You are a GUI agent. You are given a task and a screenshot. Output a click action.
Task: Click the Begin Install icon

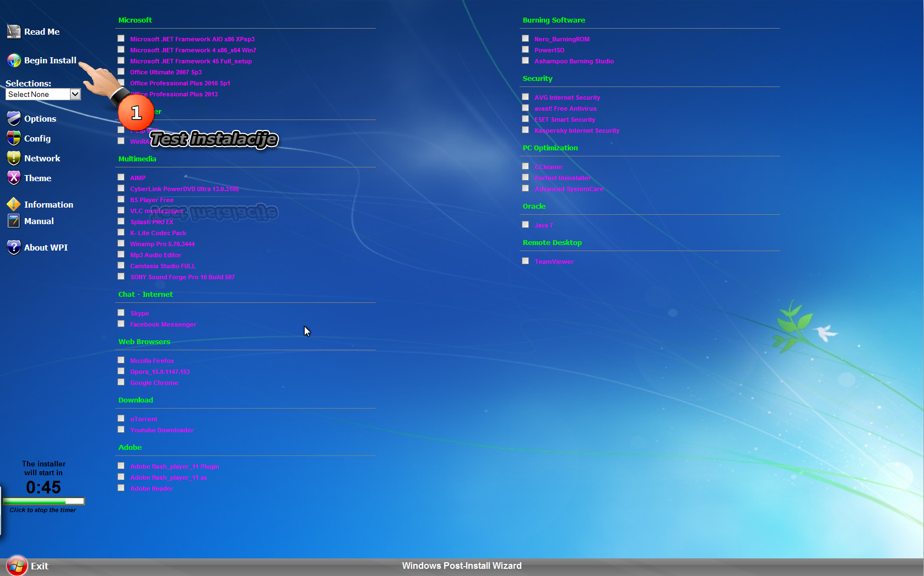point(14,61)
